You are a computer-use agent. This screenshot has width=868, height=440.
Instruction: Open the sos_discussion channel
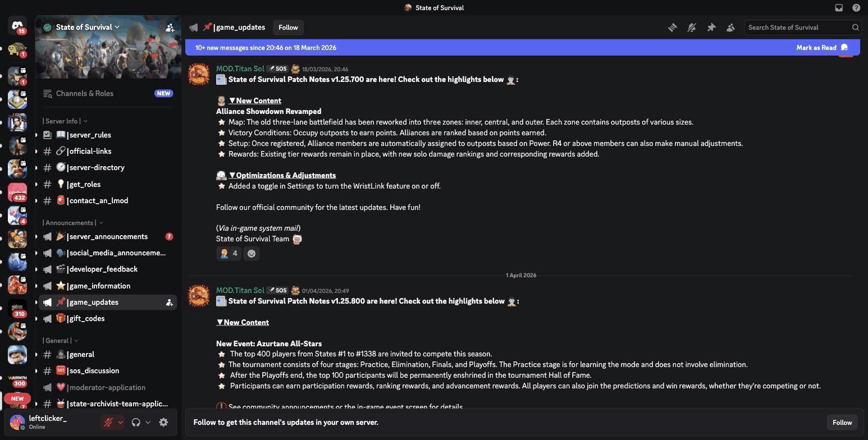coord(107,371)
